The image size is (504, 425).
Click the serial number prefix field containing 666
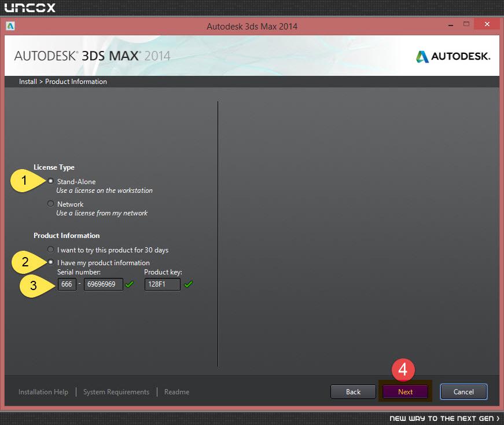[x=67, y=284]
